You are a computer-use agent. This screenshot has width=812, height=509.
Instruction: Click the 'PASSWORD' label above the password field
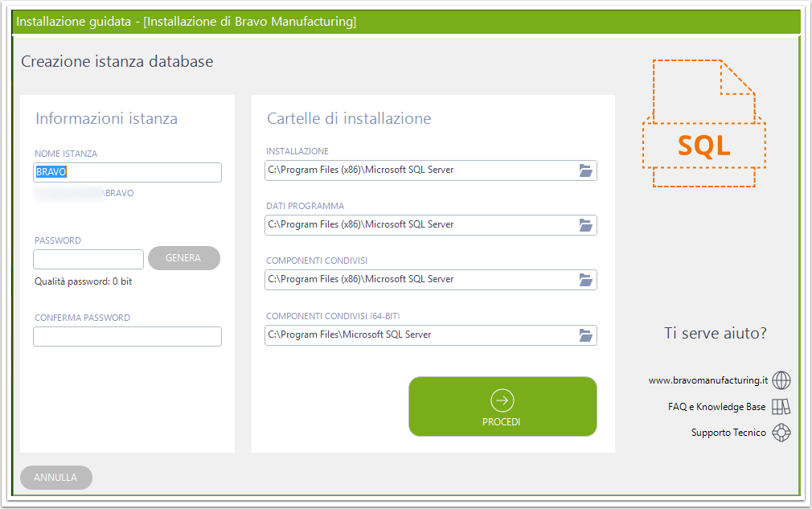click(57, 240)
